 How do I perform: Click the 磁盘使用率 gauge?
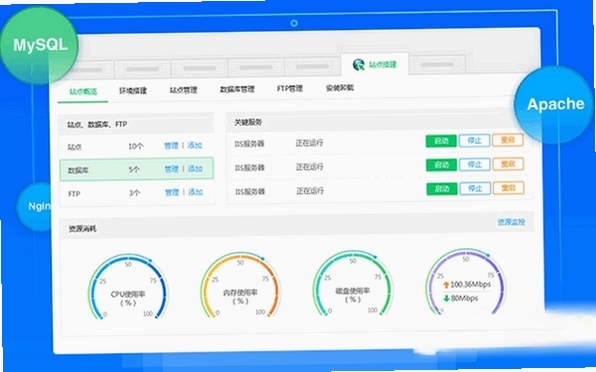pos(352,284)
